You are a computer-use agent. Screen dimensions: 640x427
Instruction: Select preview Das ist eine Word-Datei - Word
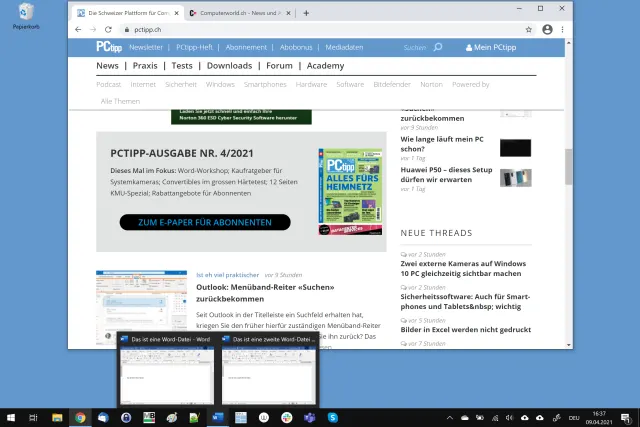(167, 371)
